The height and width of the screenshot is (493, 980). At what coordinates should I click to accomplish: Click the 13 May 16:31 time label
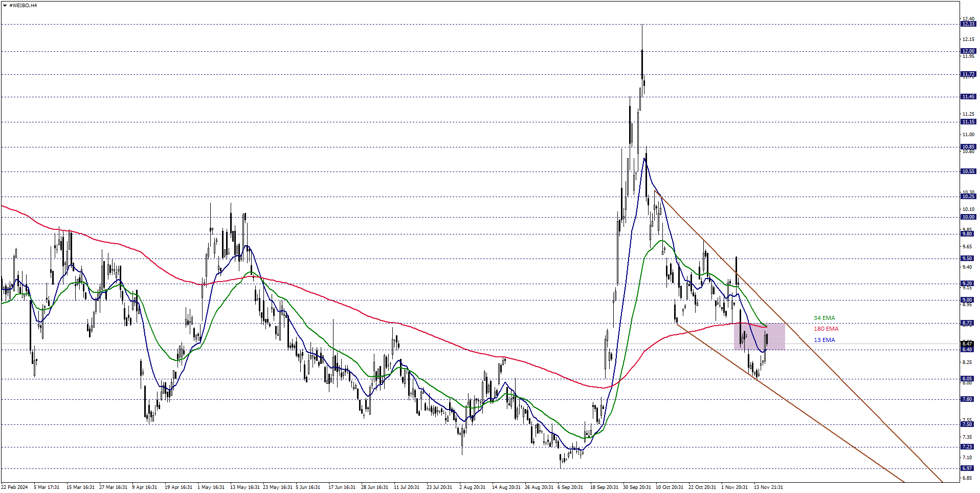tap(245, 487)
